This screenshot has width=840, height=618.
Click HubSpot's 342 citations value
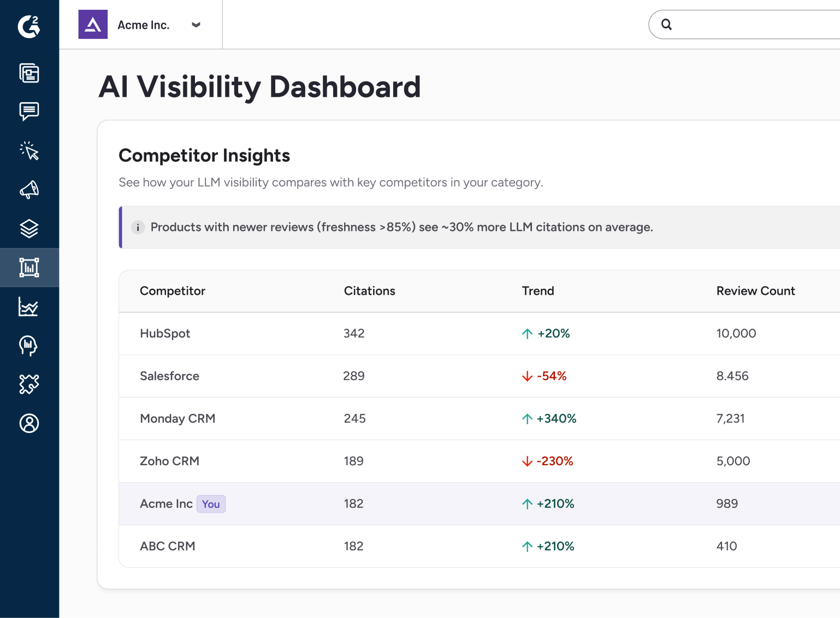coord(354,334)
